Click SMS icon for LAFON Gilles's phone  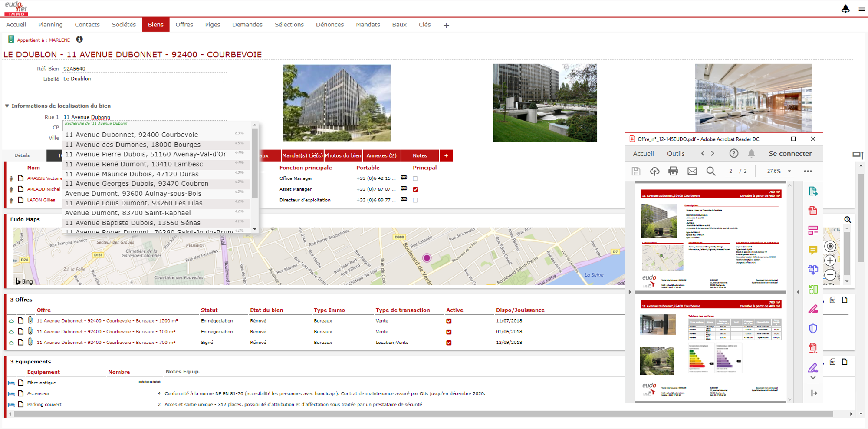click(404, 199)
